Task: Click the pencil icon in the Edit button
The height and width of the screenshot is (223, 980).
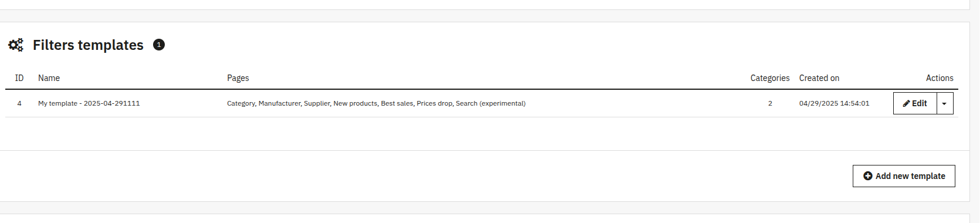Action: tap(906, 103)
